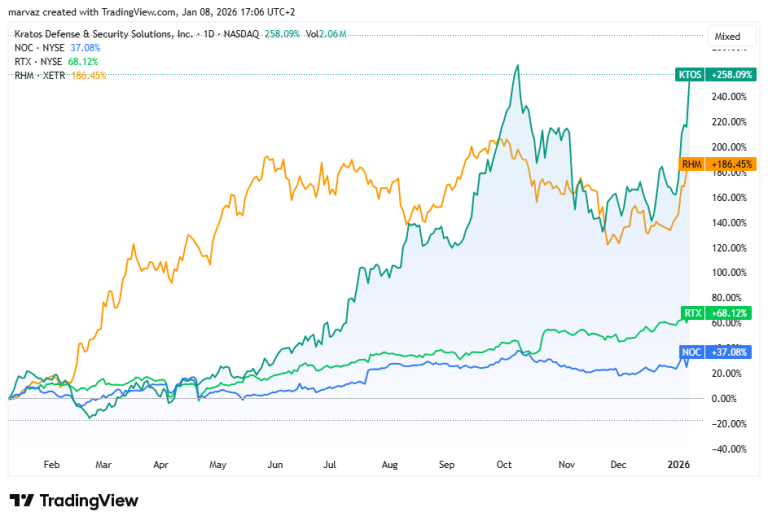The height and width of the screenshot is (525, 768).
Task: Click the 1D interval in legend
Action: 209,34
